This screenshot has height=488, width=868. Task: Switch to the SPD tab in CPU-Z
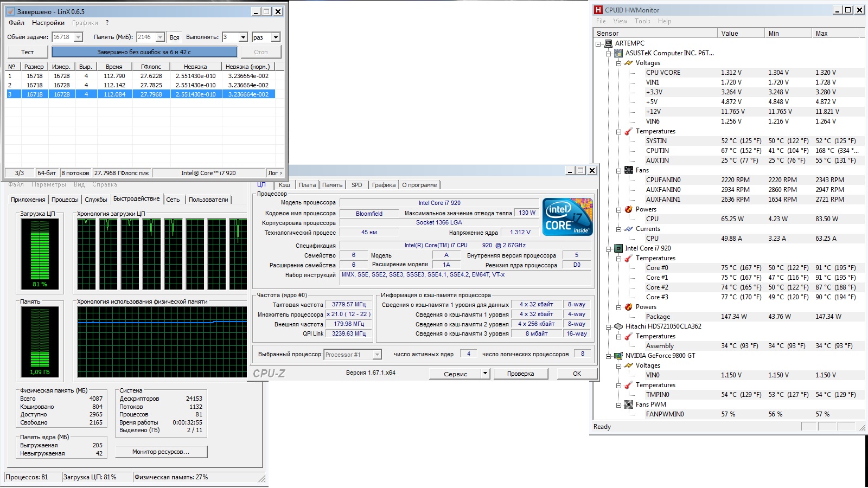pos(356,185)
